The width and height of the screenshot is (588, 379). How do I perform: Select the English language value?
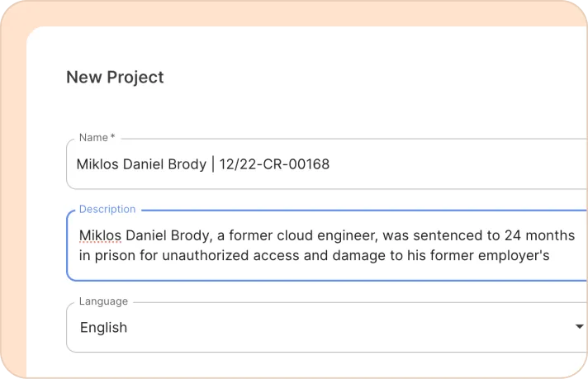103,328
